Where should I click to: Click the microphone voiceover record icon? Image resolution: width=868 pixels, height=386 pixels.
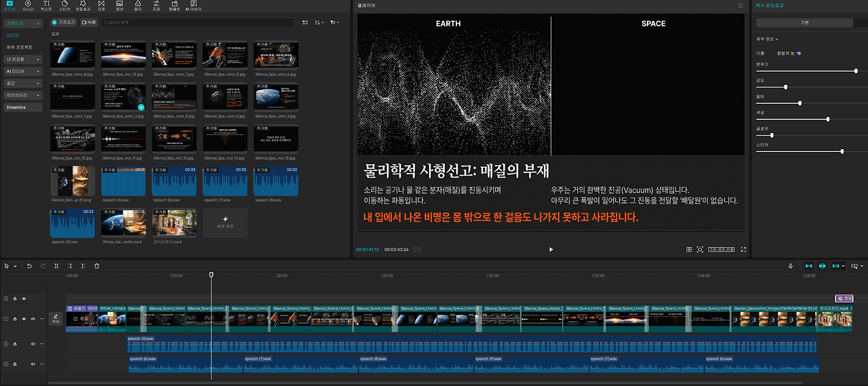click(x=791, y=266)
